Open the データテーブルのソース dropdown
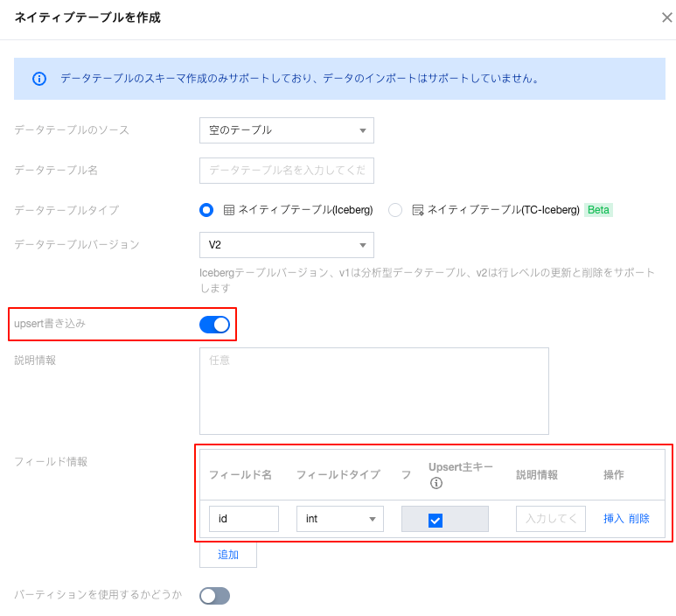Viewport: 676px width, 616px height. 287,130
